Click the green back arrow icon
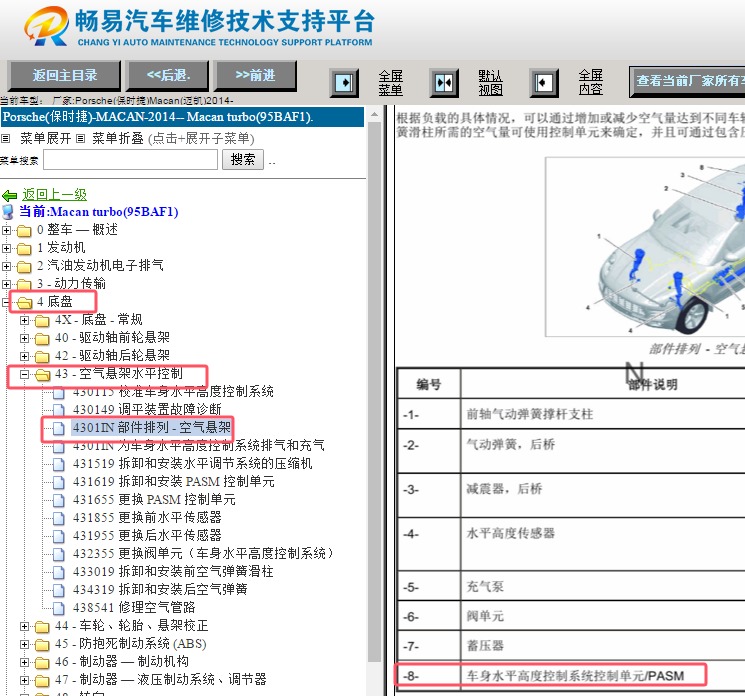 [x=10, y=195]
